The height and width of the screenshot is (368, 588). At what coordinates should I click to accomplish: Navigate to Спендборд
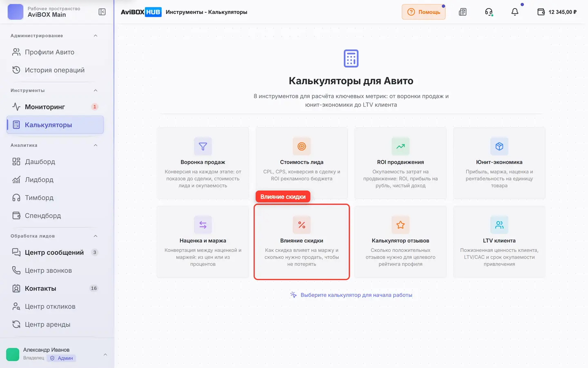[x=55, y=215]
